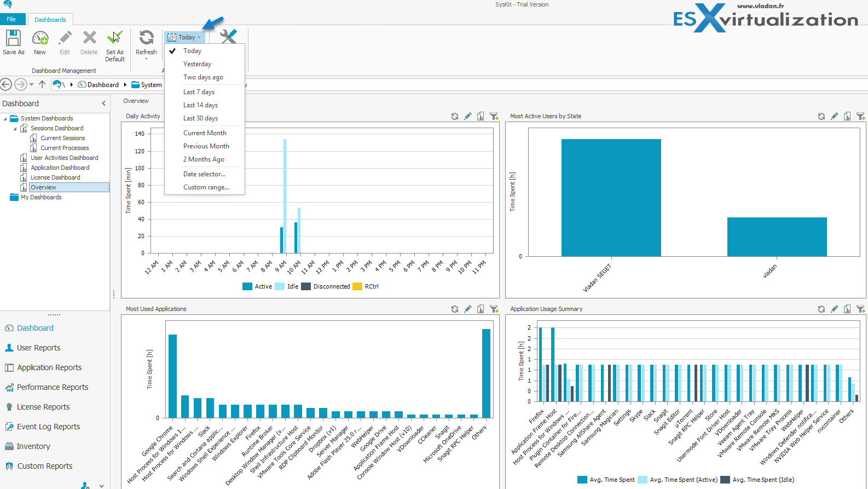The image size is (868, 489).
Task: Add filter to Daily Activity widget
Action: point(494,116)
